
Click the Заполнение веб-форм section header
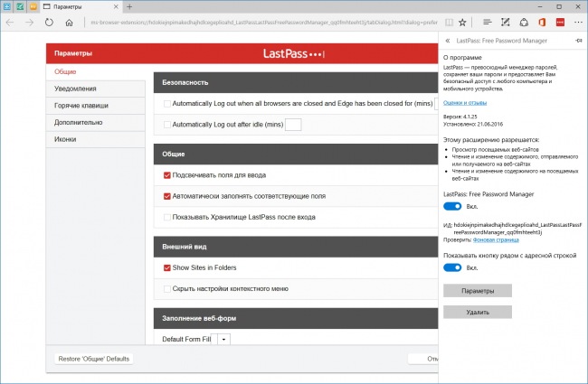(x=296, y=318)
